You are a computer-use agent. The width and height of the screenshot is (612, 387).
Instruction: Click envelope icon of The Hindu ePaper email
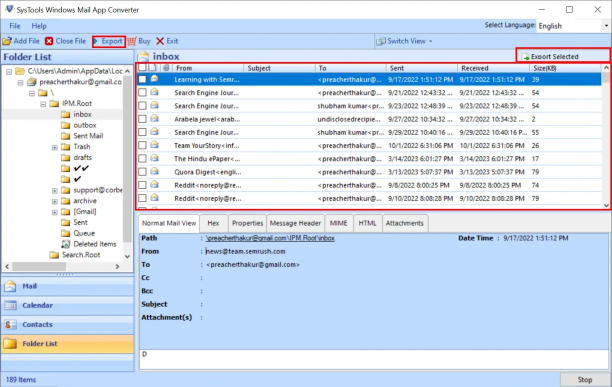(155, 158)
